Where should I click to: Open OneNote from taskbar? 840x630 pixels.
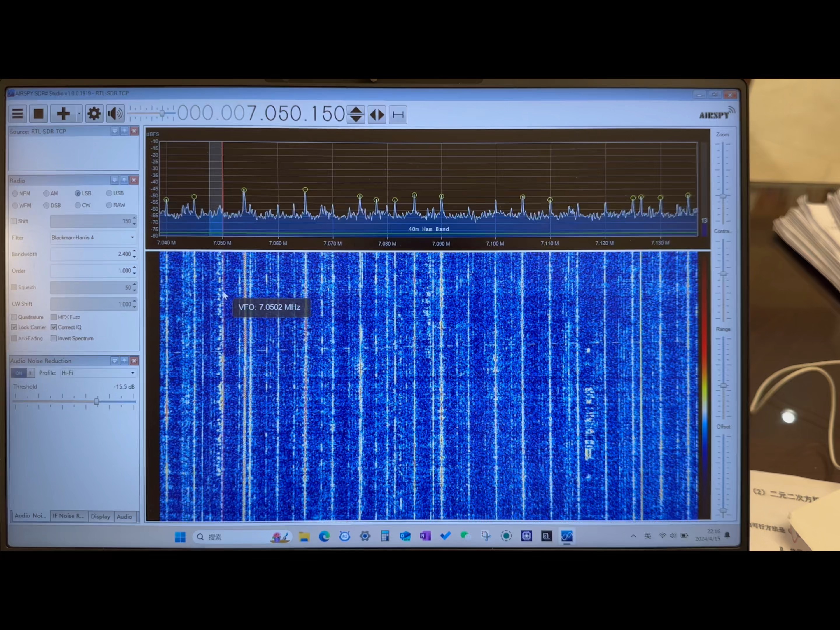[425, 536]
